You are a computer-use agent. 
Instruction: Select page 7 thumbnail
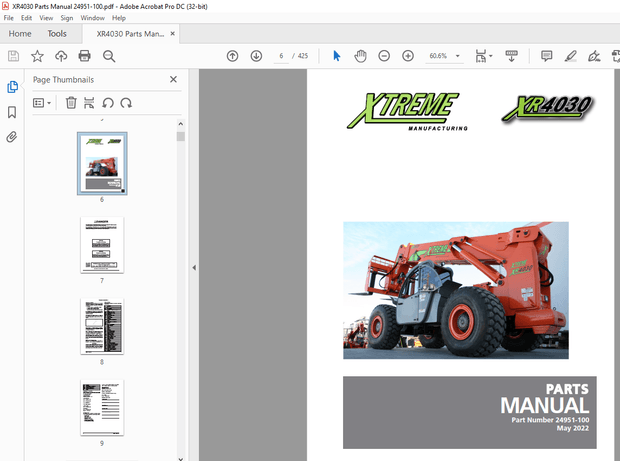[102, 245]
